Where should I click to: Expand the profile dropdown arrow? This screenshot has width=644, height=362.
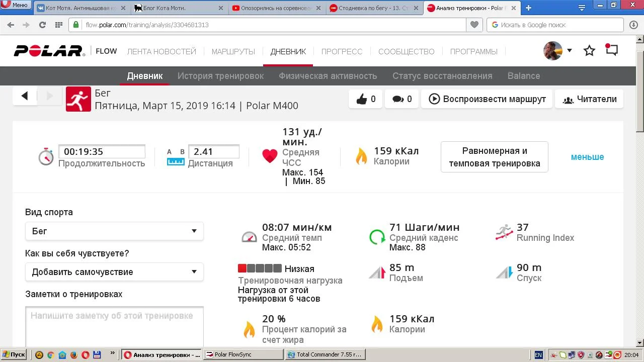570,50
